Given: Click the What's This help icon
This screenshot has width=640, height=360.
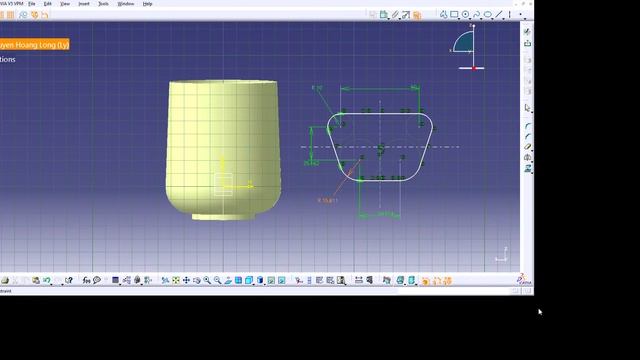Looking at the screenshot, I should (69, 280).
